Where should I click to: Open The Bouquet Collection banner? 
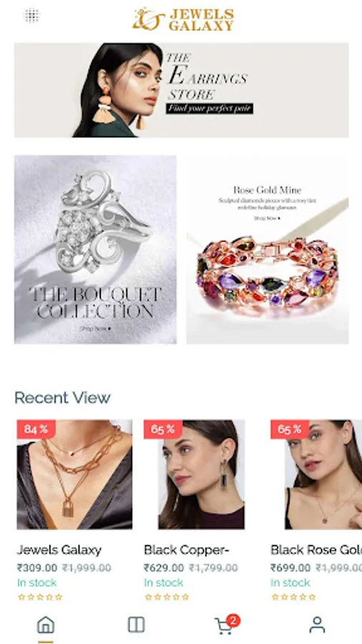coord(95,249)
